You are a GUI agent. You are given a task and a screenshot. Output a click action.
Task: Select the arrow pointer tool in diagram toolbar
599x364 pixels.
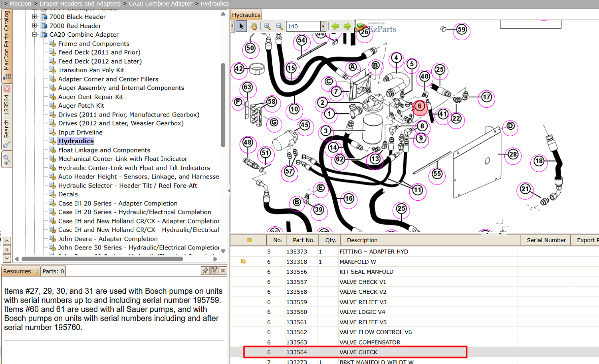click(241, 26)
